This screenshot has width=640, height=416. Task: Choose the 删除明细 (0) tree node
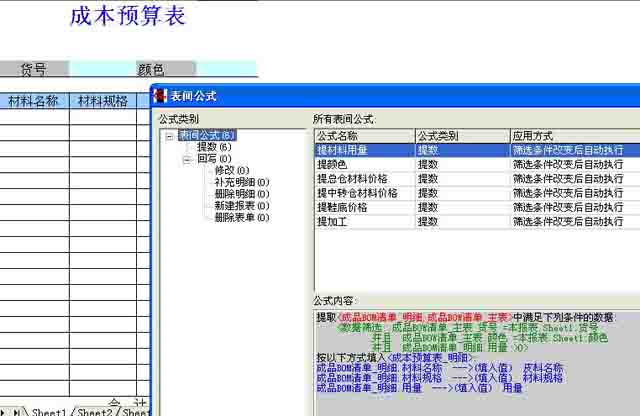(241, 194)
